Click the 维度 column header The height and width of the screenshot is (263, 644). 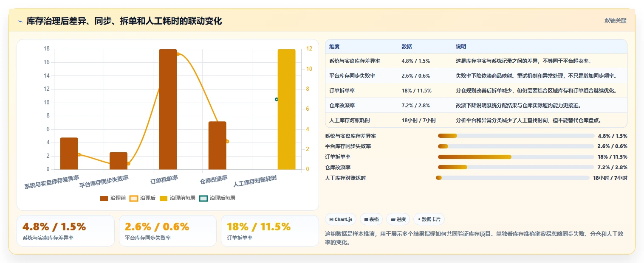coord(334,47)
